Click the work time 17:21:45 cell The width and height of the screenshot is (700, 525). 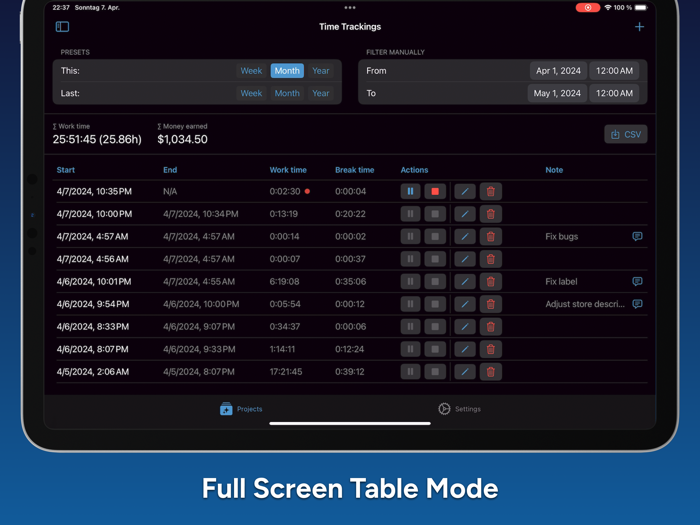click(x=286, y=372)
